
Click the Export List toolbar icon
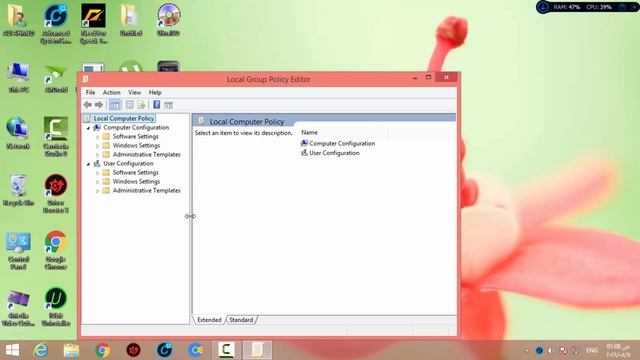click(x=141, y=105)
